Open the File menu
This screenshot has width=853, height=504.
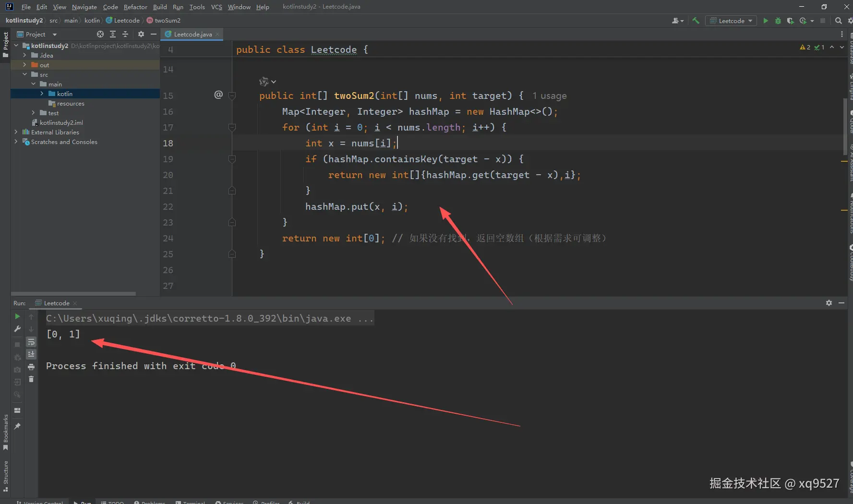[26, 7]
